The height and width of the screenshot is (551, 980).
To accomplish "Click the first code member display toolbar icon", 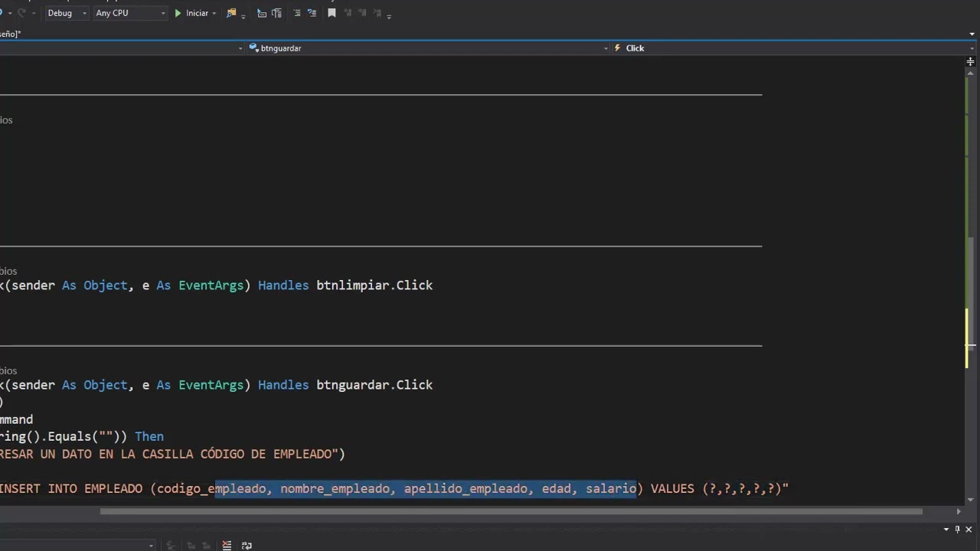I will click(262, 13).
